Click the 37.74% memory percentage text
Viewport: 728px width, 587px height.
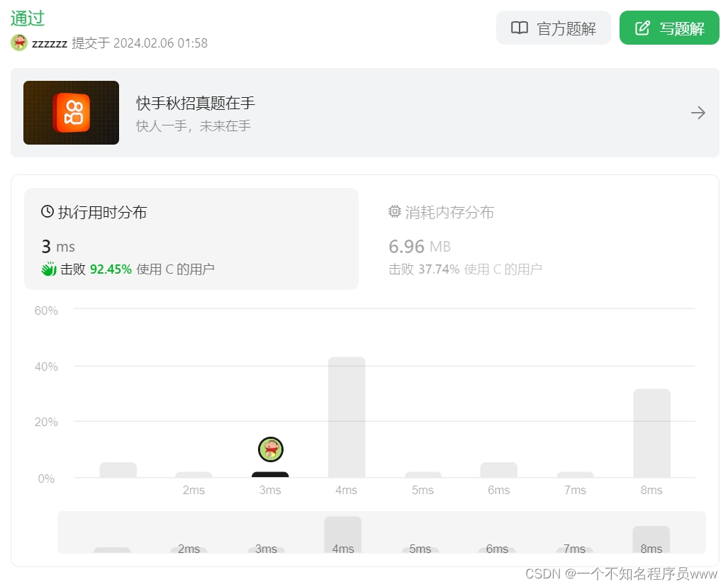(439, 269)
